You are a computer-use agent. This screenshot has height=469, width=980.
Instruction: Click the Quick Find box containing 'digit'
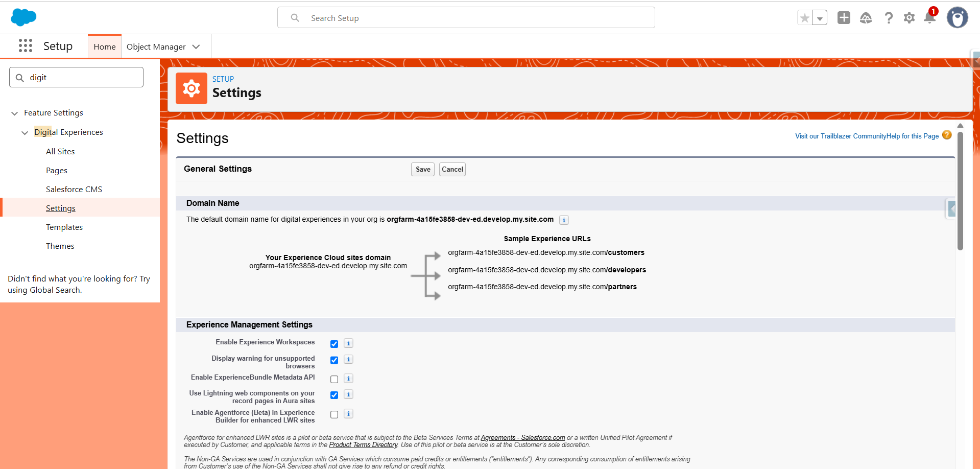pyautogui.click(x=77, y=77)
